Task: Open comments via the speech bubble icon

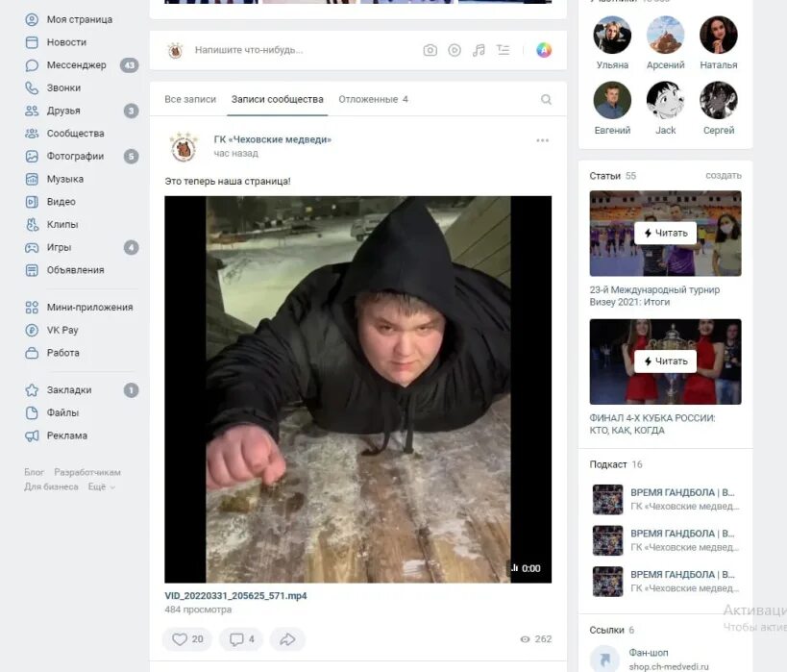Action: 235,638
